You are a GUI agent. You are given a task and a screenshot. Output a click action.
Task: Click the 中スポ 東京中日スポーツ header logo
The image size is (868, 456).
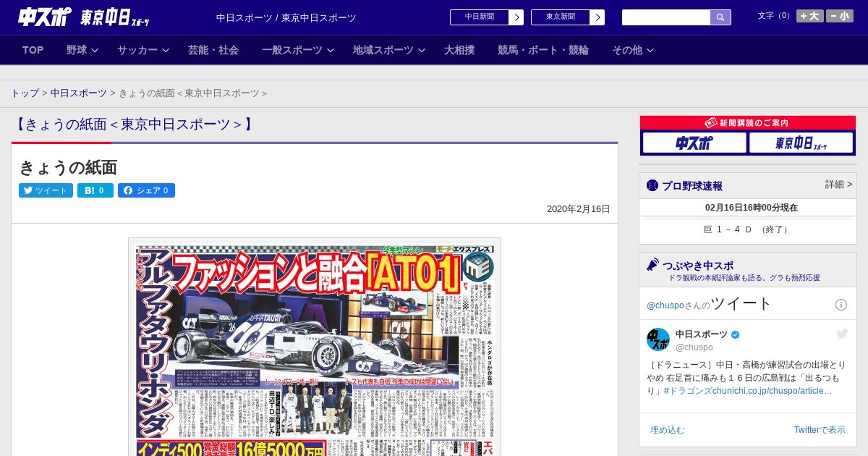[x=84, y=17]
